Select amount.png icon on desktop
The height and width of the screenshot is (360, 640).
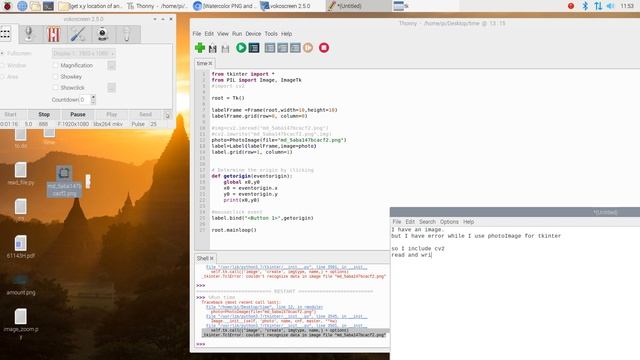(20, 284)
